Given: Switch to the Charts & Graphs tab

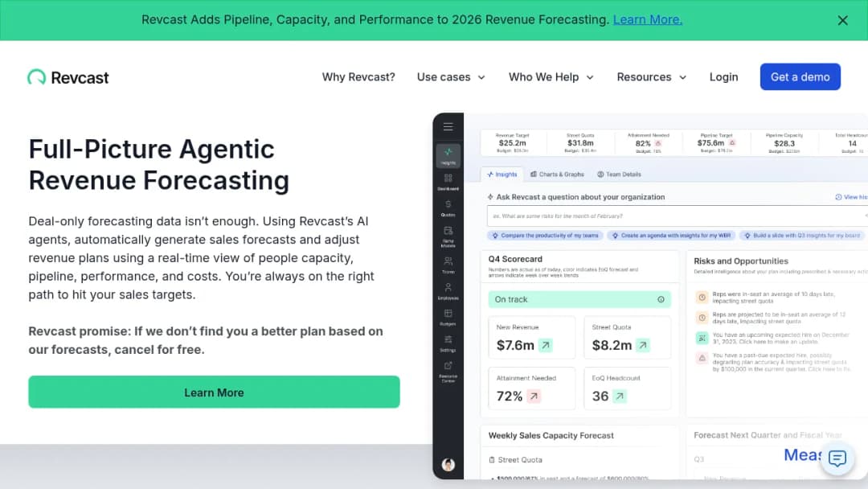Looking at the screenshot, I should (x=557, y=175).
